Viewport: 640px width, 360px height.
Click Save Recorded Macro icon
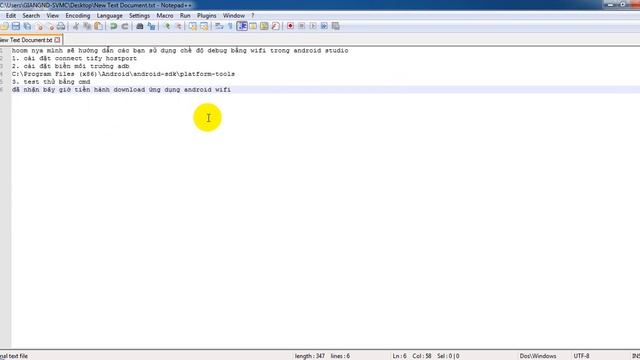(336, 26)
